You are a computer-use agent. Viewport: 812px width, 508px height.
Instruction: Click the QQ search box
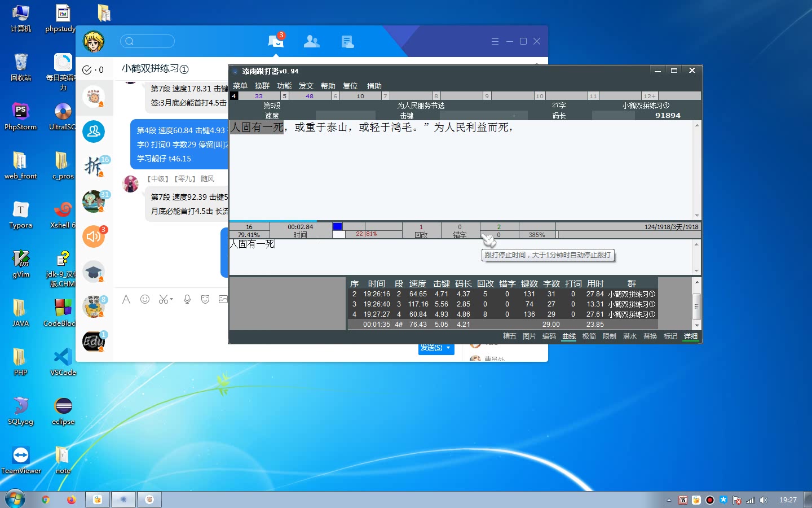pos(147,41)
